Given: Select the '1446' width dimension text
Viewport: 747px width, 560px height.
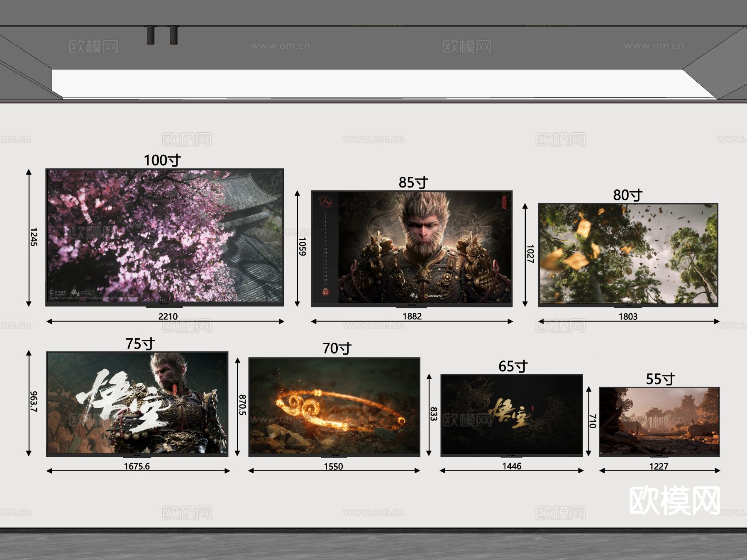Looking at the screenshot, I should (x=512, y=466).
